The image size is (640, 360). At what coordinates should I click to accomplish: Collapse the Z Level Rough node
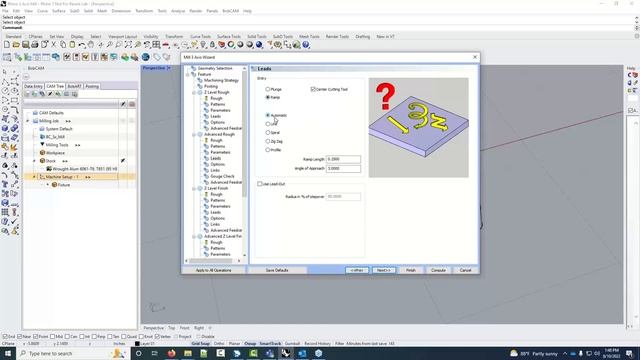[x=194, y=93]
